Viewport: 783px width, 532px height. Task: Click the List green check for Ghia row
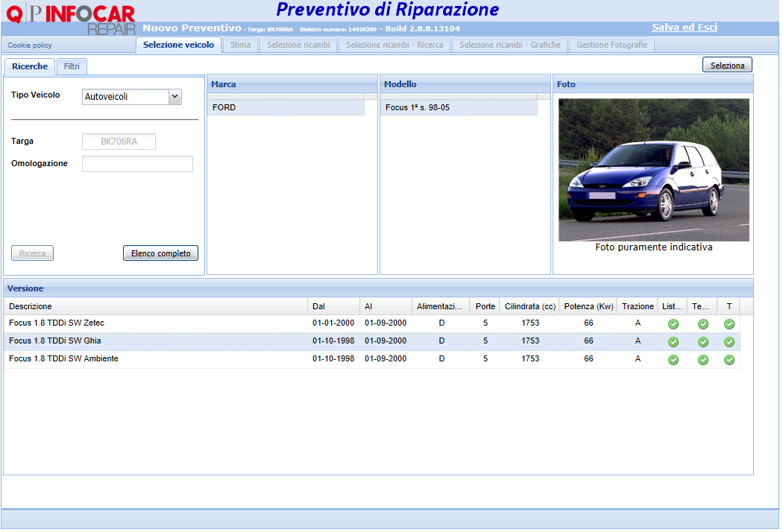tap(673, 342)
